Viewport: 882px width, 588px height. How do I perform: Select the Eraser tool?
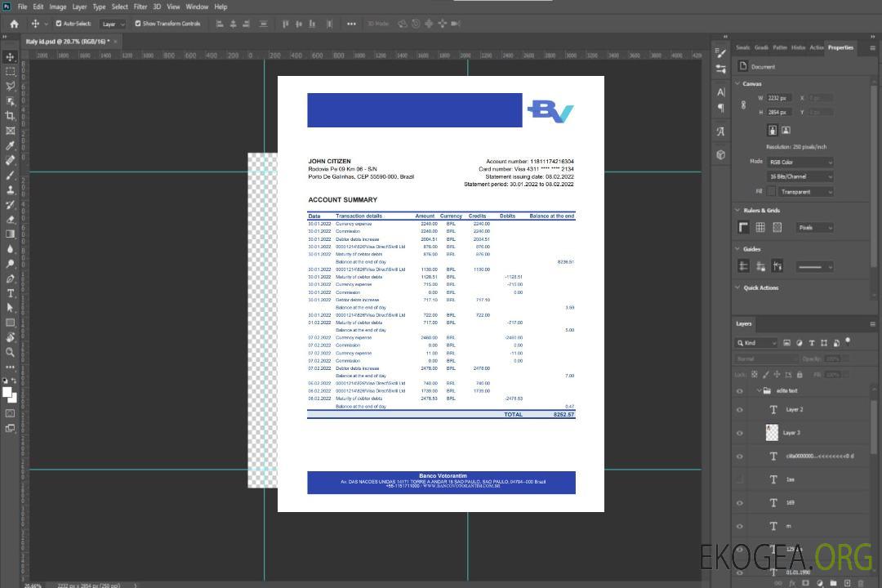click(x=10, y=220)
